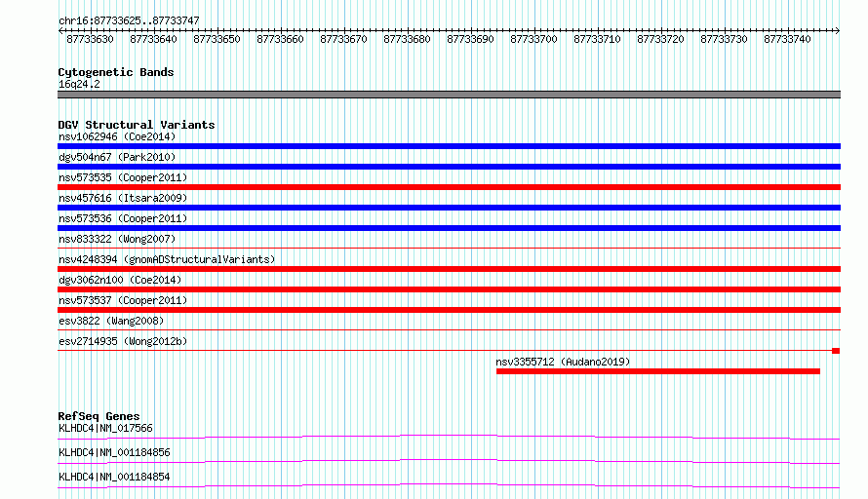Select variant label nsv3355712 (Audano2019)

tap(563, 362)
